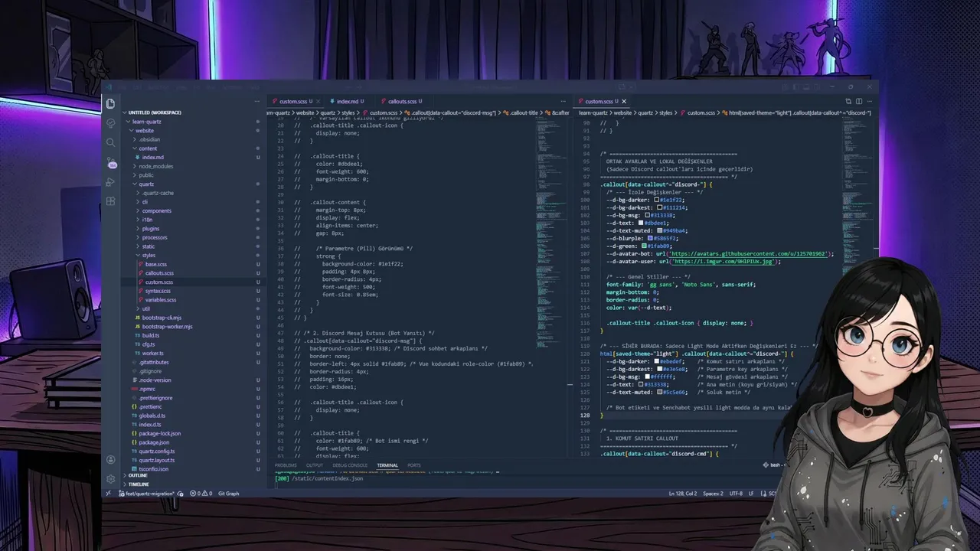The image size is (980, 551).
Task: Close the custom.scss tab in right editor
Action: tap(623, 101)
